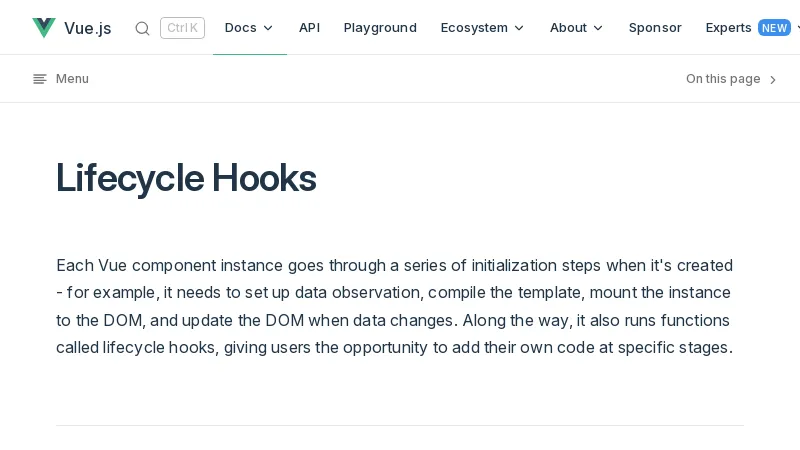Expand the chevron beside Docs
Image resolution: width=800 pixels, height=450 pixels.
click(268, 28)
